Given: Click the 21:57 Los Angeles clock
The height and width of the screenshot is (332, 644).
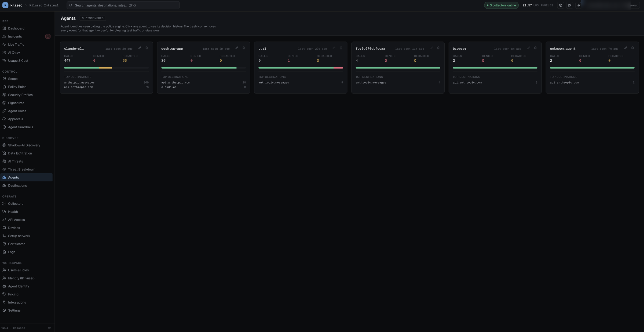Looking at the screenshot, I should click(x=538, y=5).
